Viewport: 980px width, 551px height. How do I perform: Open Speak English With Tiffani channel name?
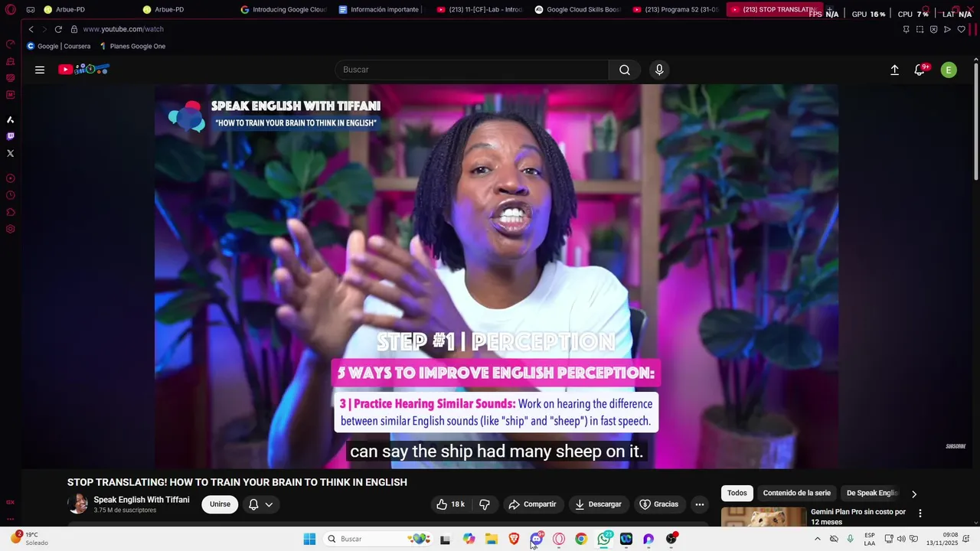tap(142, 500)
